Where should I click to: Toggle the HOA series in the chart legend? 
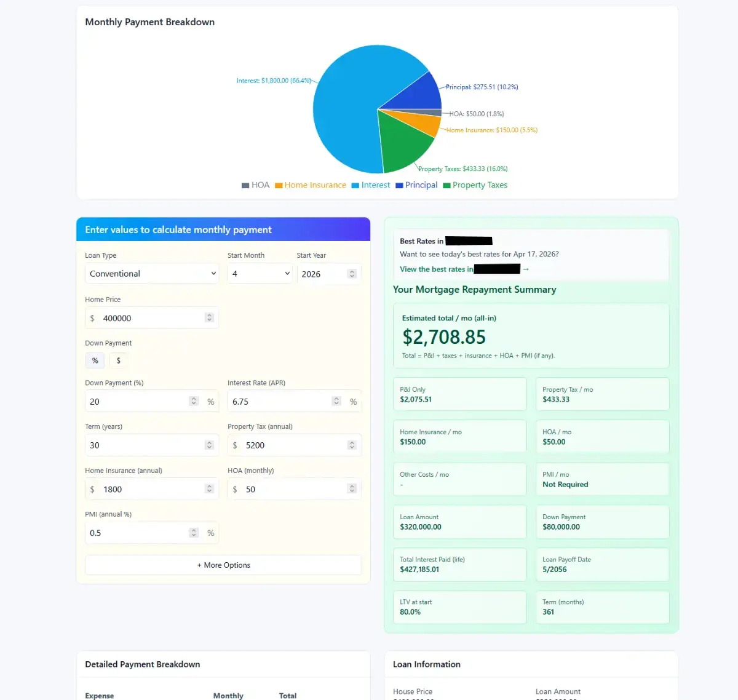pos(255,185)
